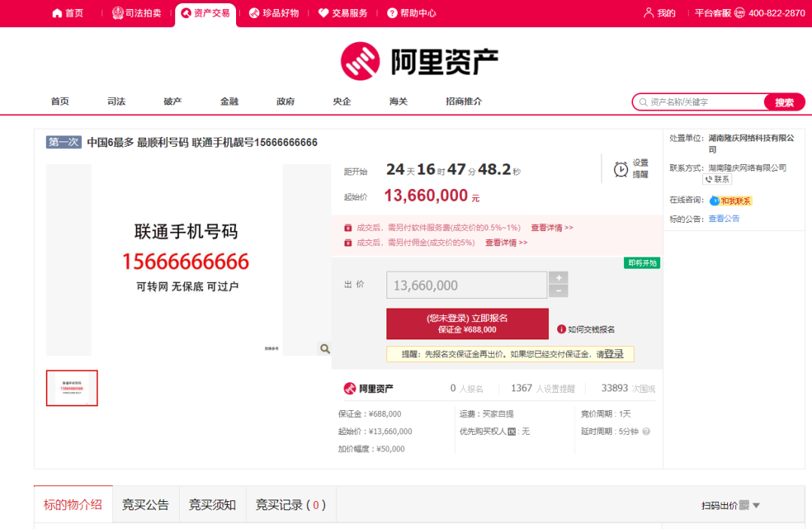812x529 pixels.
Task: Click 延时周期 question mark icon
Action: coord(647,431)
